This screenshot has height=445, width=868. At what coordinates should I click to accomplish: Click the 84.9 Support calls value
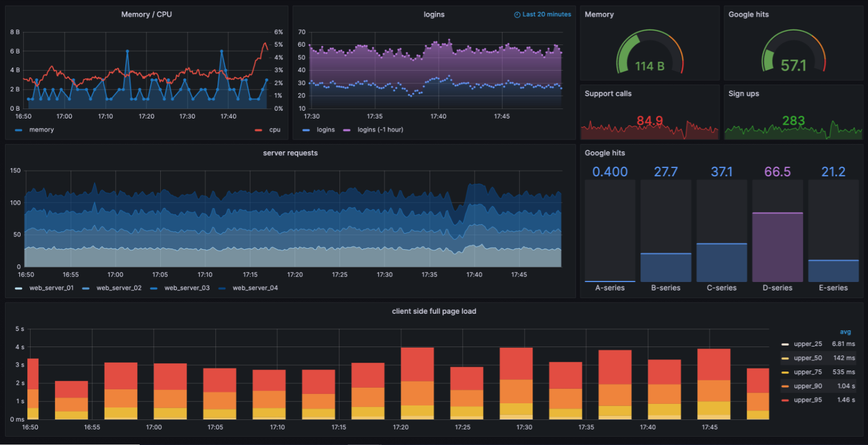tap(650, 121)
